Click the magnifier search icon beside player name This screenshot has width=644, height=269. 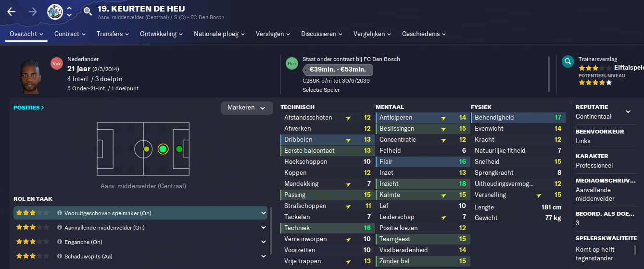coord(88,12)
